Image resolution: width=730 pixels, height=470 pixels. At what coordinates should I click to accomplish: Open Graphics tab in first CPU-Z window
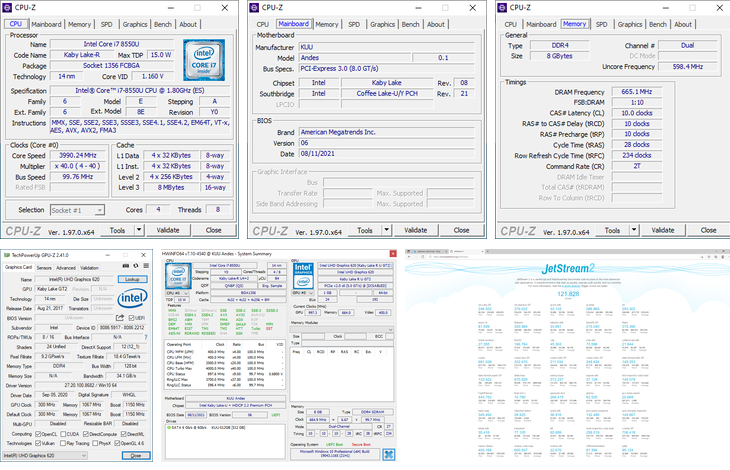[135, 24]
